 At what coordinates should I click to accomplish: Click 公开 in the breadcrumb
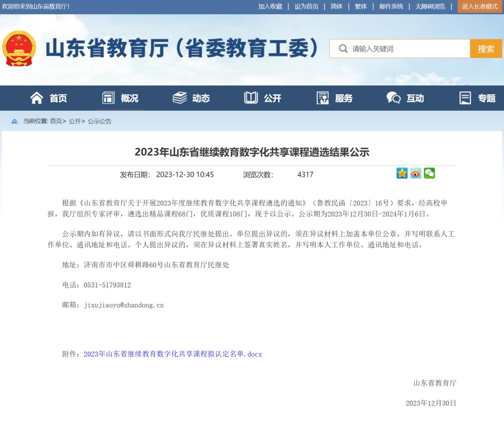coord(75,121)
